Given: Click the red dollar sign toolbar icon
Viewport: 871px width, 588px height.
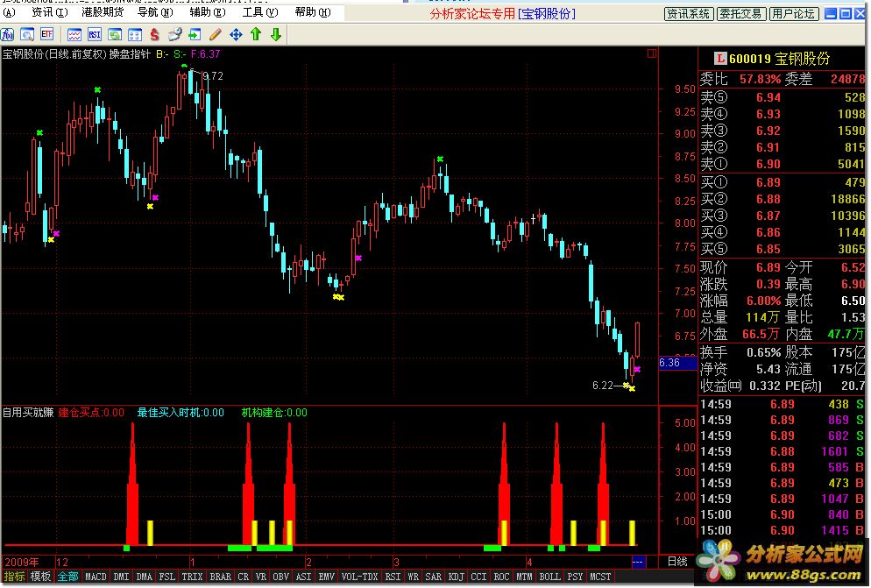Looking at the screenshot, I should [x=154, y=35].
